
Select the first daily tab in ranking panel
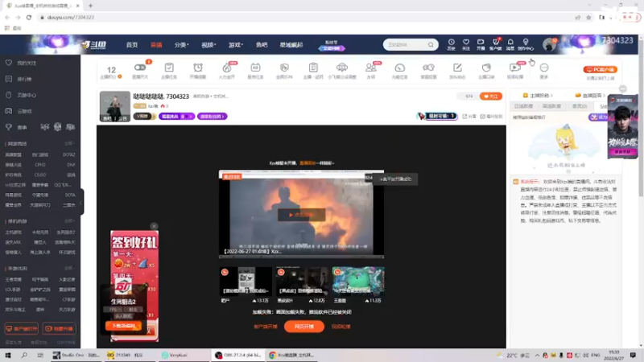523,106
